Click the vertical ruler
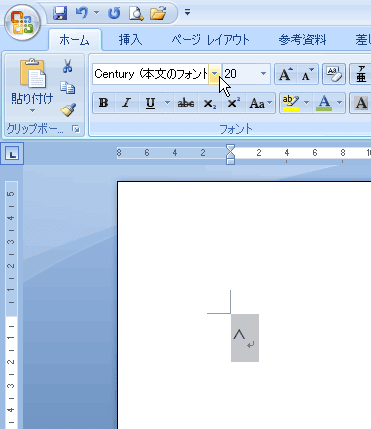Image resolution: width=371 pixels, height=429 pixels. tap(11, 305)
